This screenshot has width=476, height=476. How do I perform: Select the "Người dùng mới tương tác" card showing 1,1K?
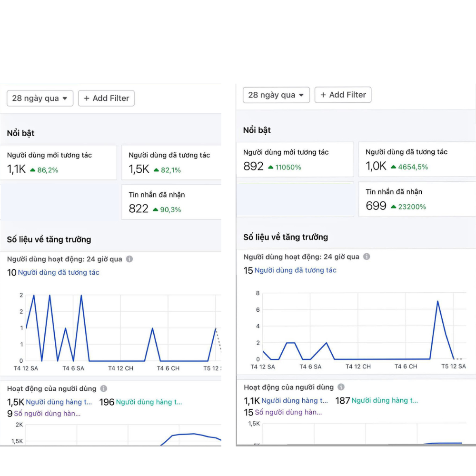(x=59, y=162)
